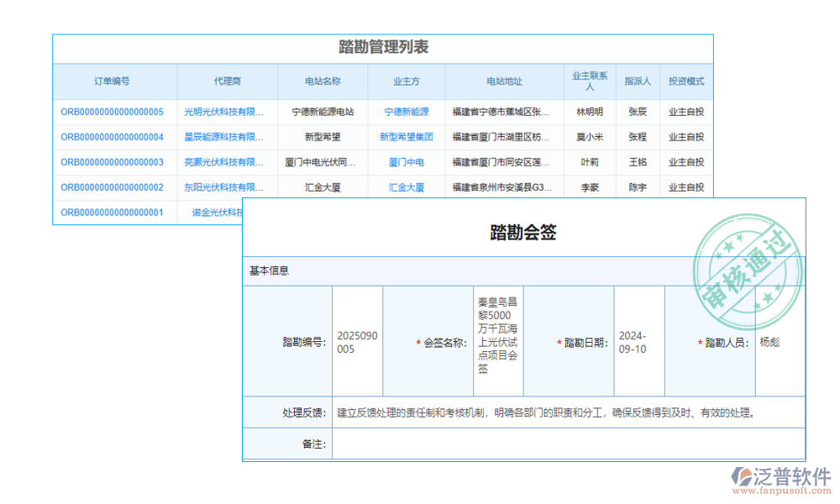
Task: Click the 投资模式 column header
Action: pyautogui.click(x=687, y=81)
